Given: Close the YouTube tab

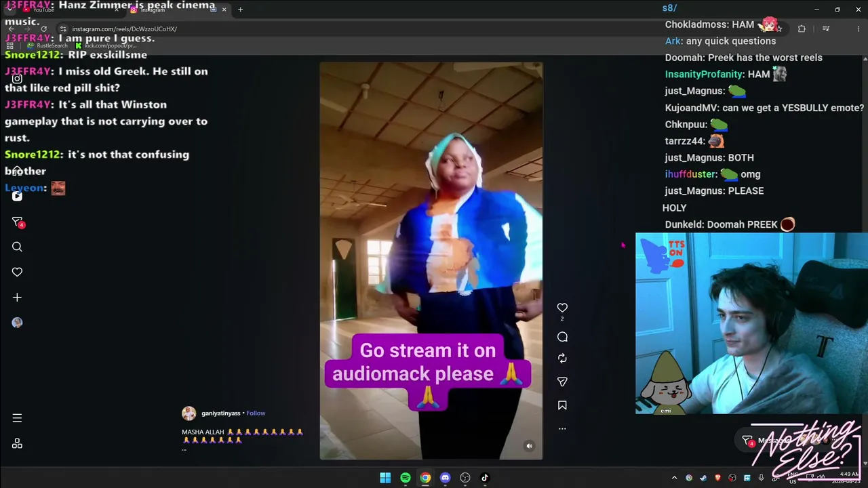Looking at the screenshot, I should point(115,9).
